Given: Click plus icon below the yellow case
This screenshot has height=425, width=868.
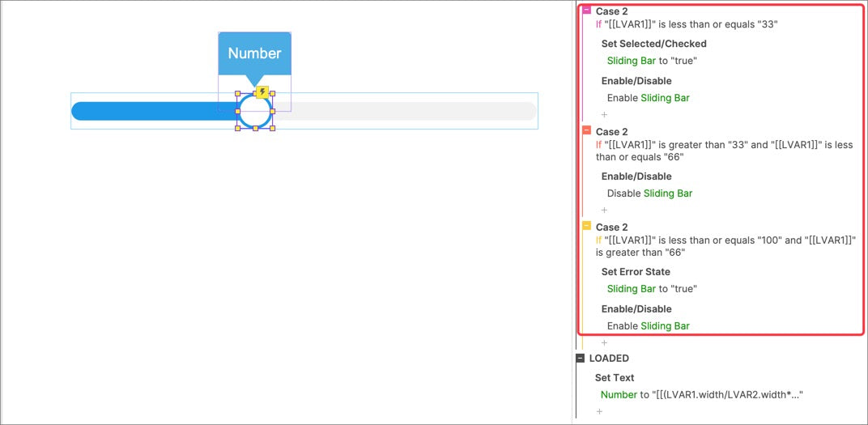Looking at the screenshot, I should pyautogui.click(x=604, y=342).
